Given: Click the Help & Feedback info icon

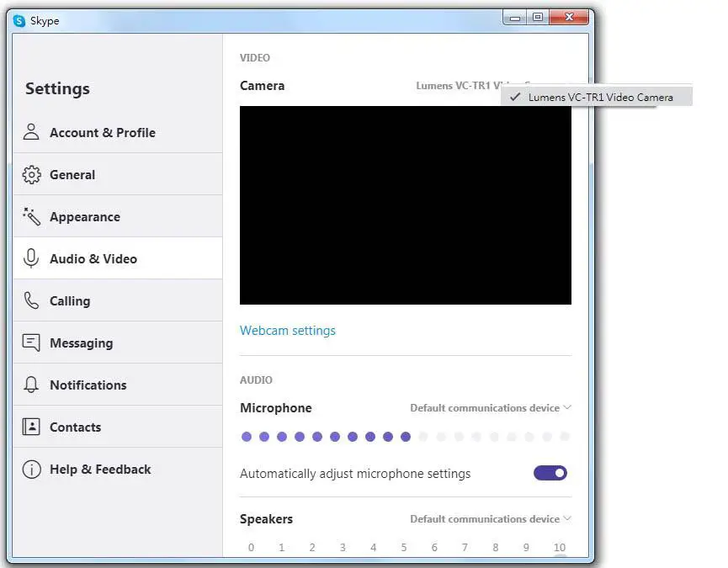Looking at the screenshot, I should point(31,469).
